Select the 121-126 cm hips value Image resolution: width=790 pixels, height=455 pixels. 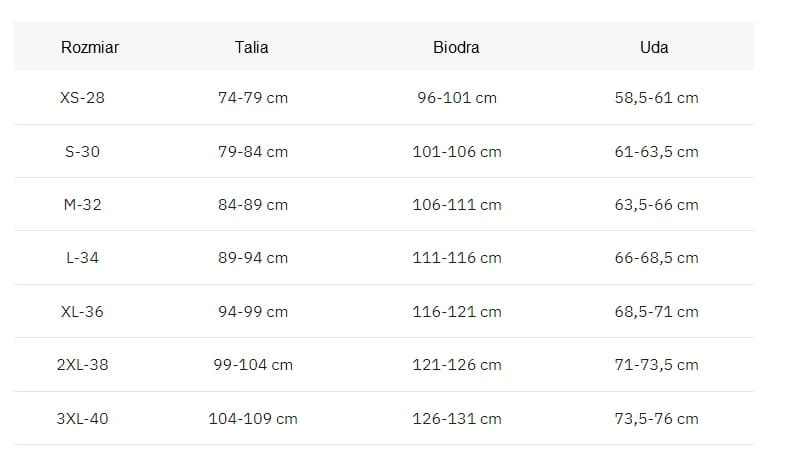coord(457,364)
